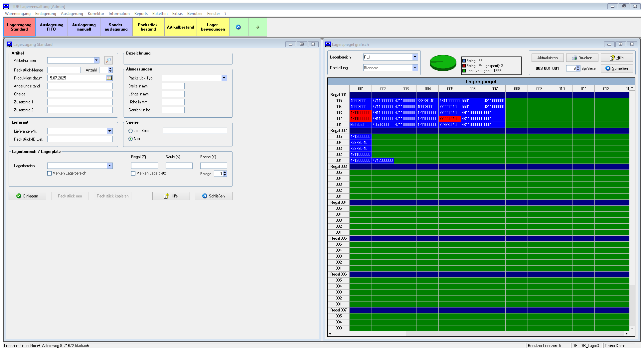Viewport: 644px width, 351px height.
Task: Click the magnifier search icon beside Artikelnummer
Action: (x=108, y=60)
